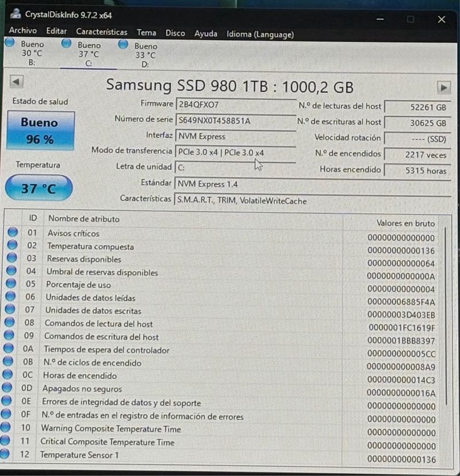Image resolution: width=460 pixels, height=476 pixels.
Task: Click status icon for Warning Composite Temperature Time
Action: click(x=5, y=427)
